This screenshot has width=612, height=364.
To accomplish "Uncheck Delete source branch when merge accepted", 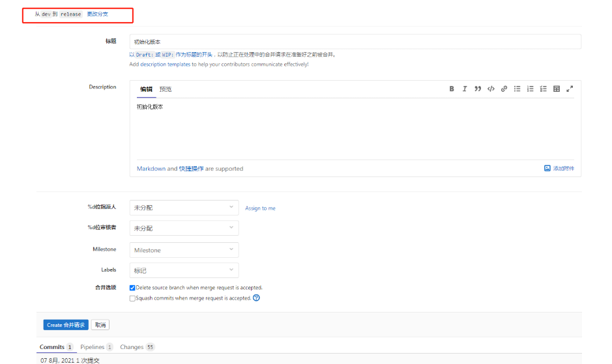I will [x=132, y=288].
